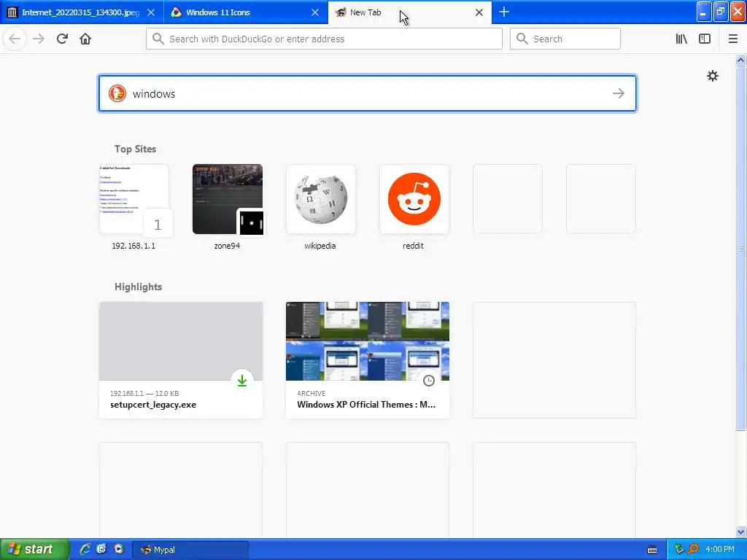Launch Internet Explorer from quick launch
747x560 pixels.
click(x=85, y=549)
